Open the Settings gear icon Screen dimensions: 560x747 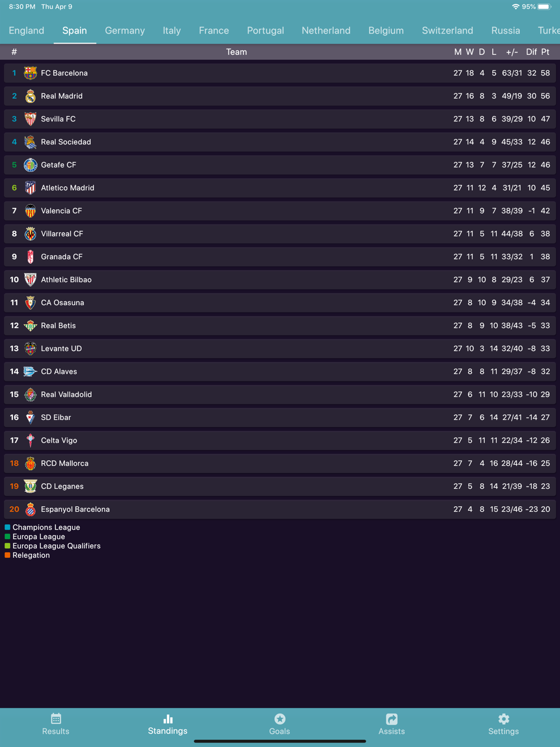[503, 725]
